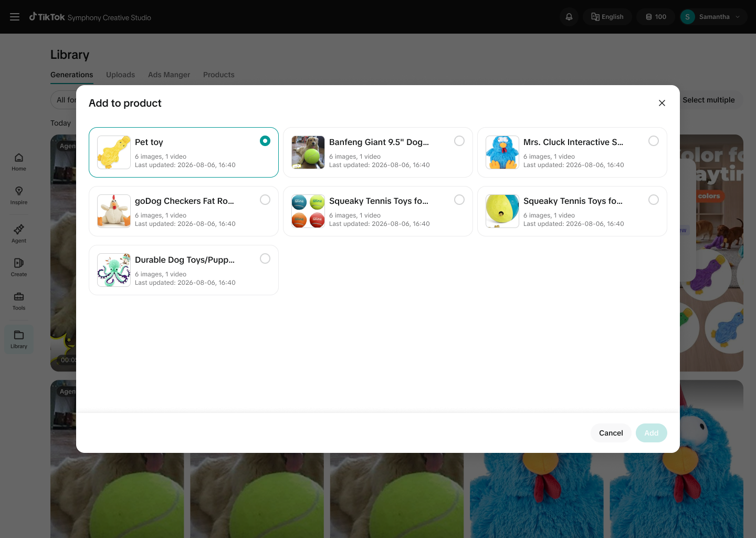Close the Add to product dialog
Screen dimensions: 756x538
662,103
